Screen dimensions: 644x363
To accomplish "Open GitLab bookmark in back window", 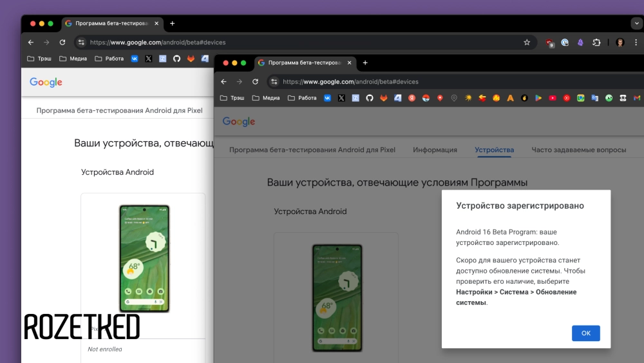I will (x=191, y=59).
